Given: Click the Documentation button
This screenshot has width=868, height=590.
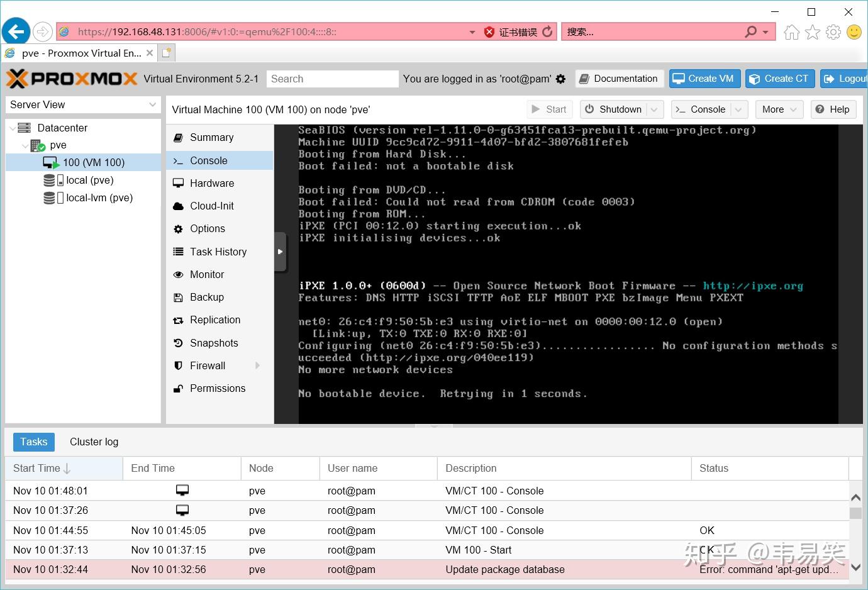Looking at the screenshot, I should (620, 79).
